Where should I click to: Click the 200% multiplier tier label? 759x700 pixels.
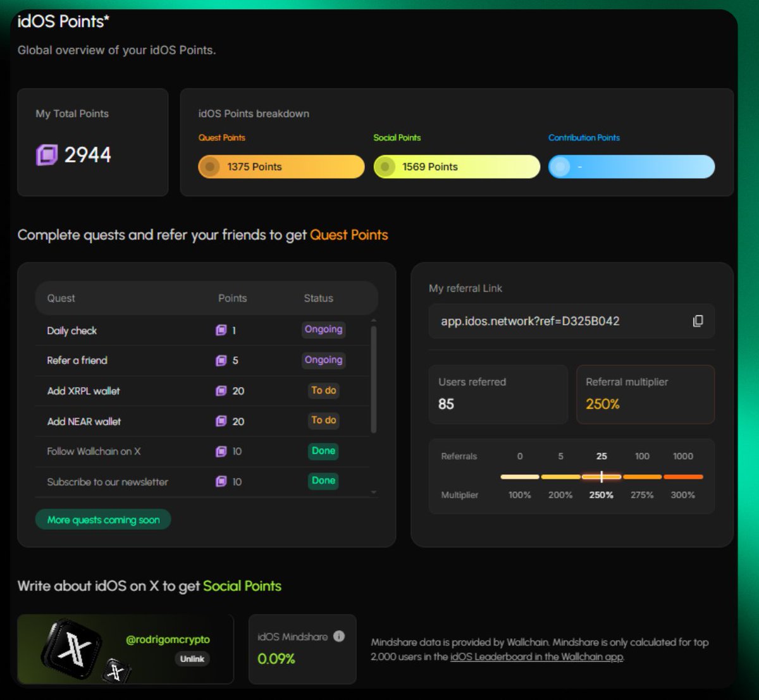click(560, 495)
